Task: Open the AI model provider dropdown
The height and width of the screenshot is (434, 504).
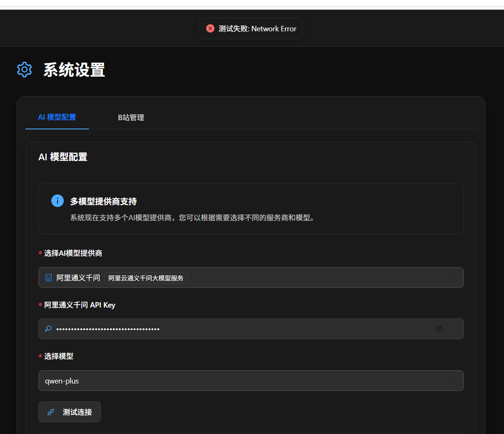Action: click(x=251, y=278)
